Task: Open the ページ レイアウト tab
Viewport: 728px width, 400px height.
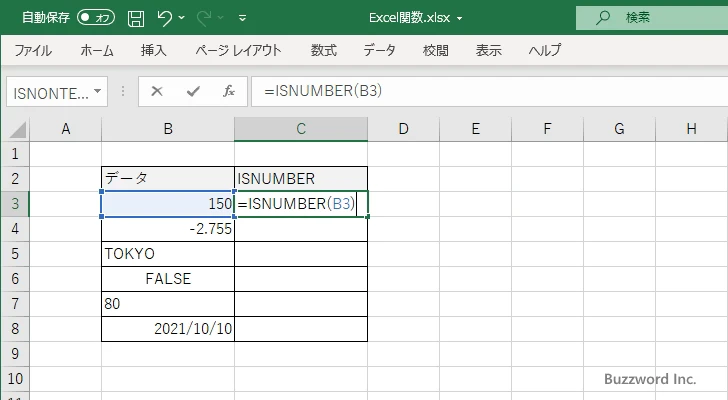Action: click(238, 50)
